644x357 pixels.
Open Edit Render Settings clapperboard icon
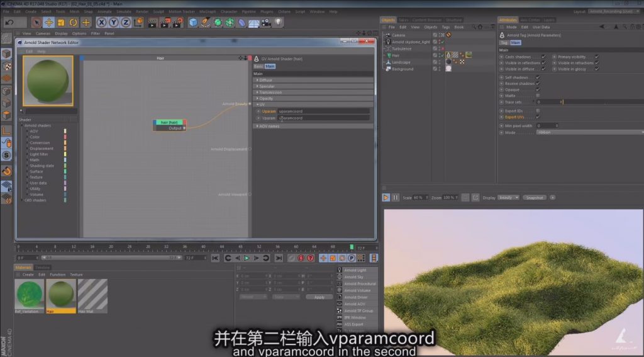click(177, 23)
